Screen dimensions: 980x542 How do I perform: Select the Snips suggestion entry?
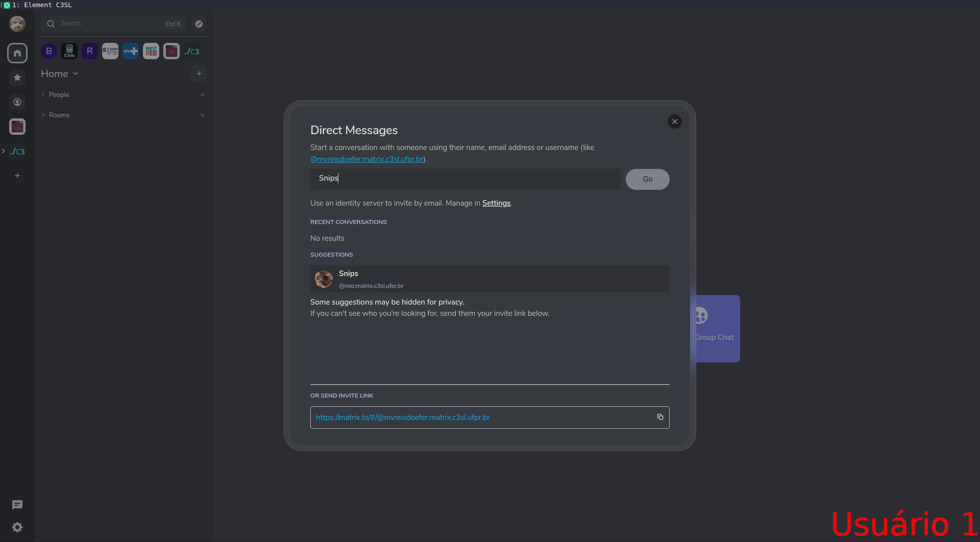click(489, 279)
